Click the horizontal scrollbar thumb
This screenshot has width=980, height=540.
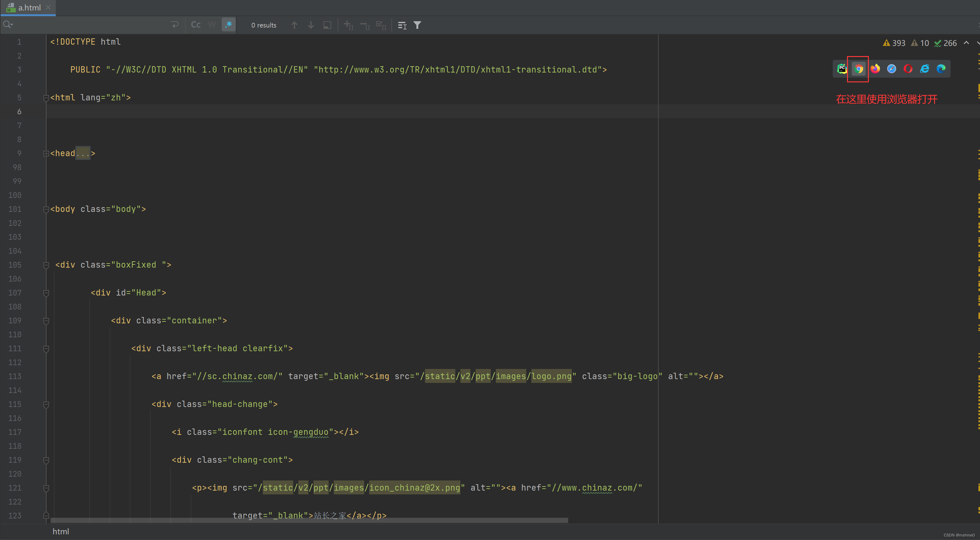click(309, 520)
